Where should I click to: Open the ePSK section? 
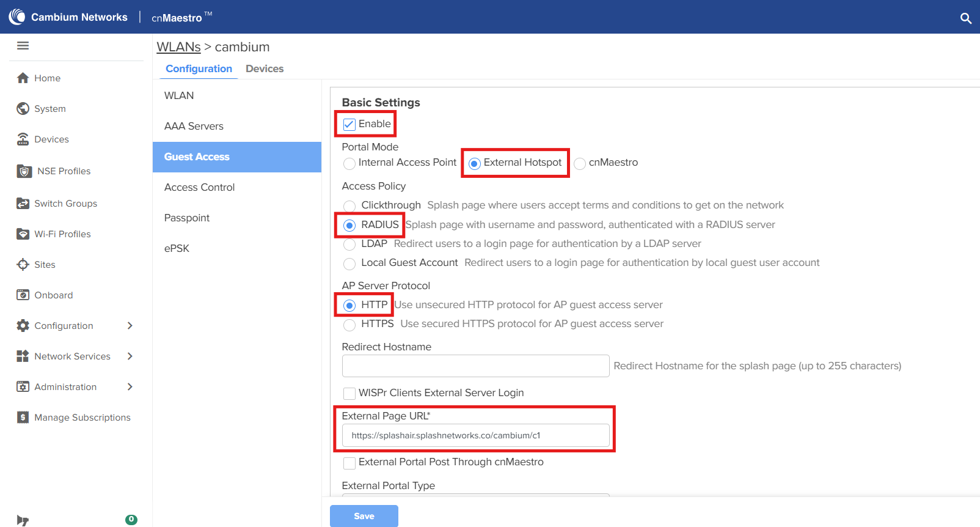tap(237, 248)
